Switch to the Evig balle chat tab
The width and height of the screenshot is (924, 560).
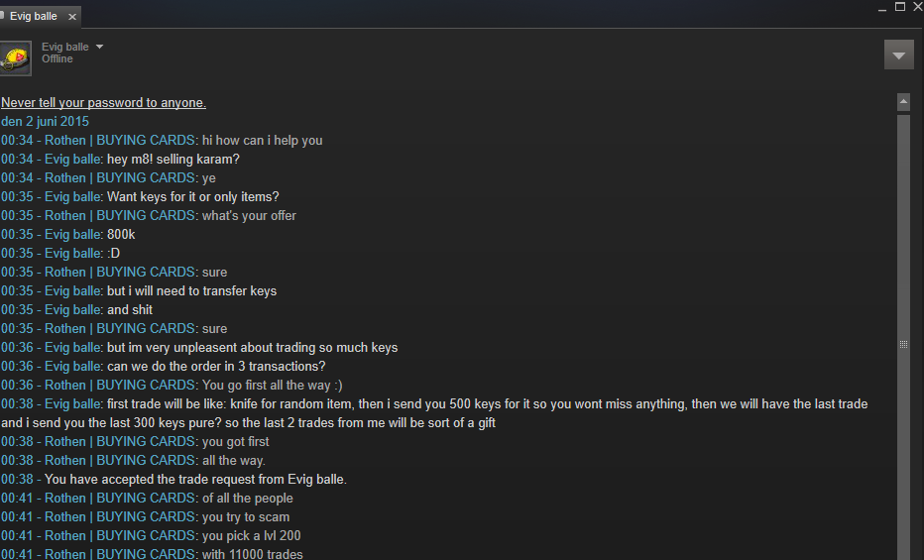[34, 17]
